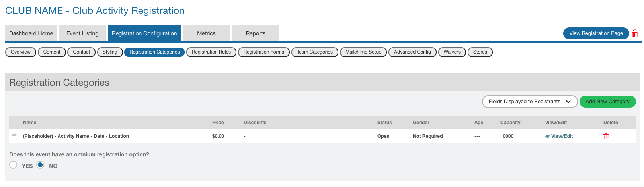This screenshot has width=644, height=187.
Task: Open the Metrics tab
Action: coord(206,33)
